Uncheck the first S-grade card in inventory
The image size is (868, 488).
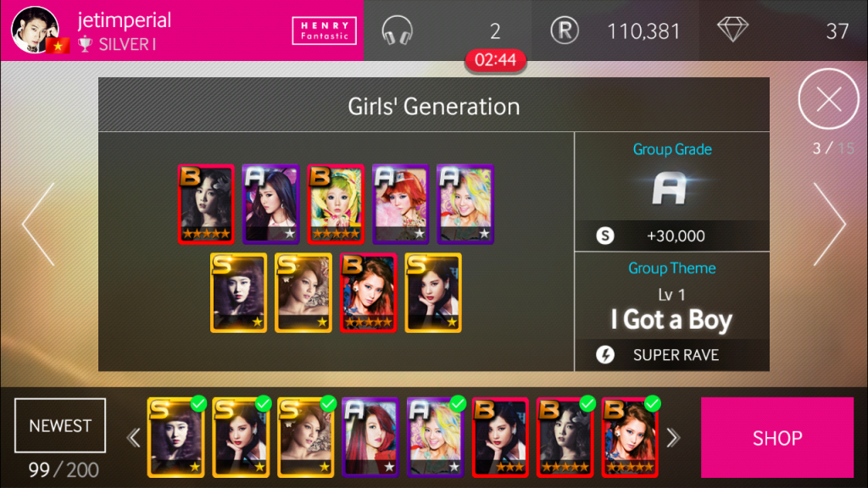(176, 437)
